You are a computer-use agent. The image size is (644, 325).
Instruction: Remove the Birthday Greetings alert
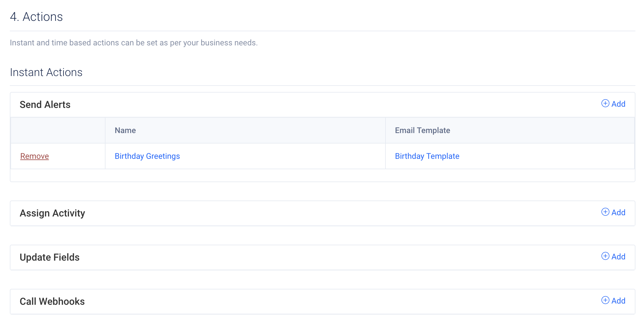click(x=35, y=156)
